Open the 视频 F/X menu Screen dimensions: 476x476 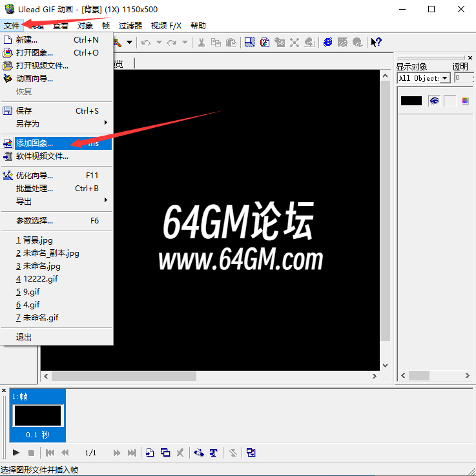pos(166,25)
